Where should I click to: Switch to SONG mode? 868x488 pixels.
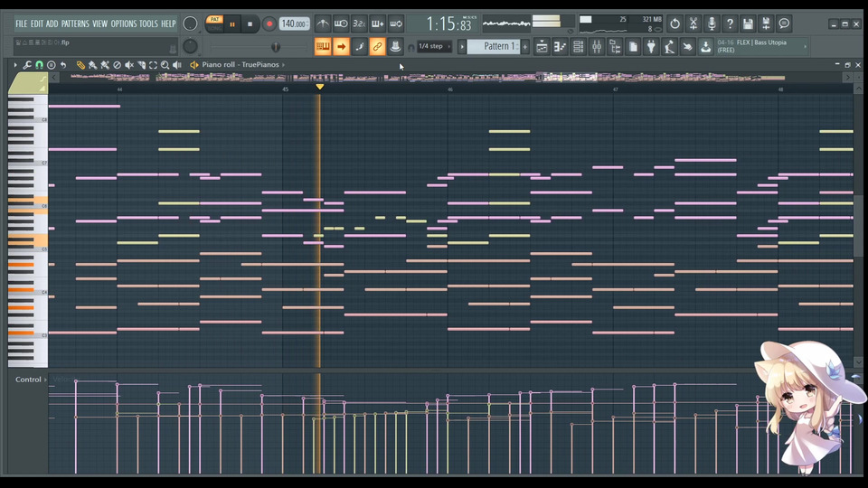pyautogui.click(x=214, y=28)
